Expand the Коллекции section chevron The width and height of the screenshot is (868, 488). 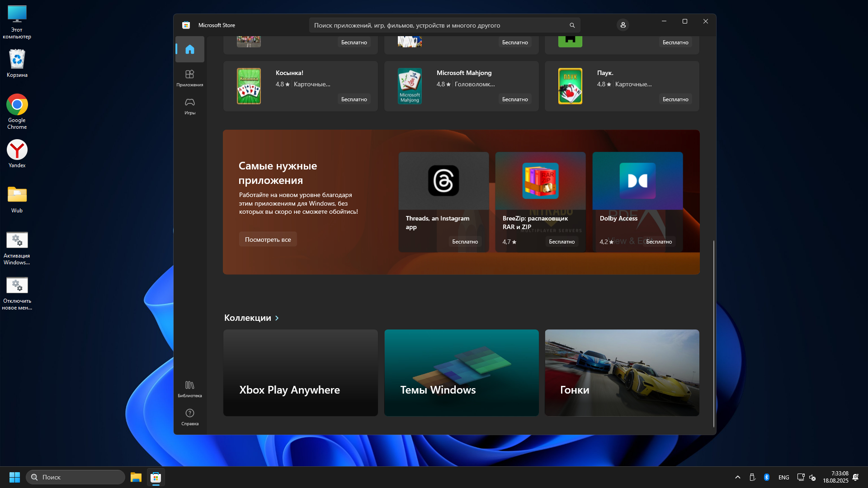(277, 318)
